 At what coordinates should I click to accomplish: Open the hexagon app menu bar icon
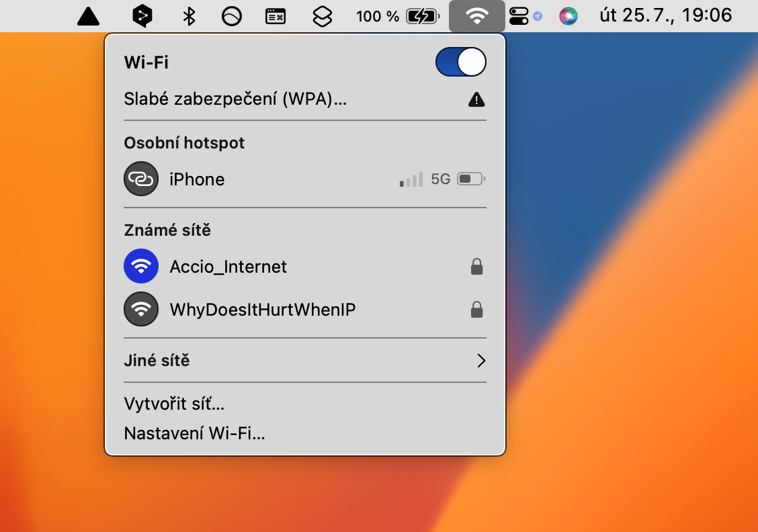tap(142, 16)
